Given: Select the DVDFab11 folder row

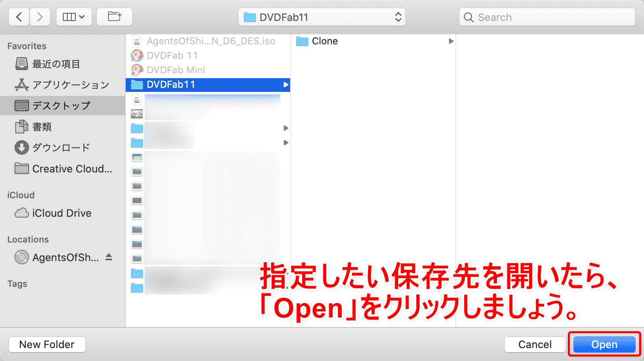Looking at the screenshot, I should 208,85.
